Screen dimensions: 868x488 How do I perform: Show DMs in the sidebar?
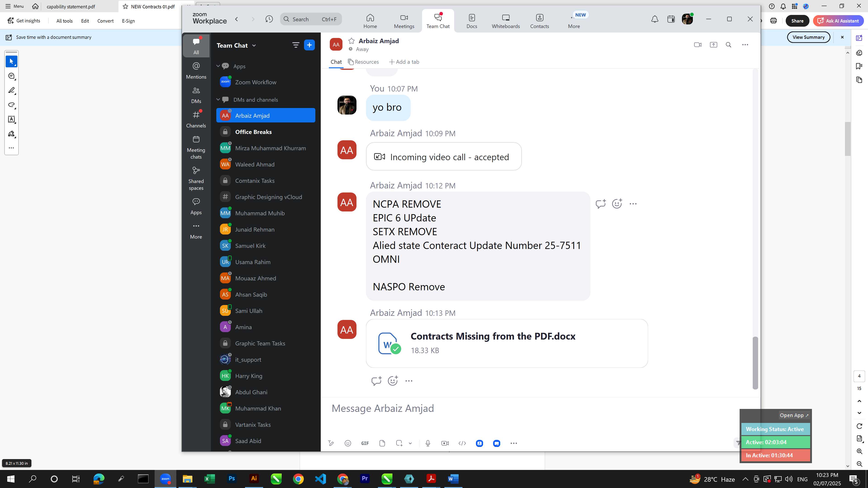tap(196, 95)
